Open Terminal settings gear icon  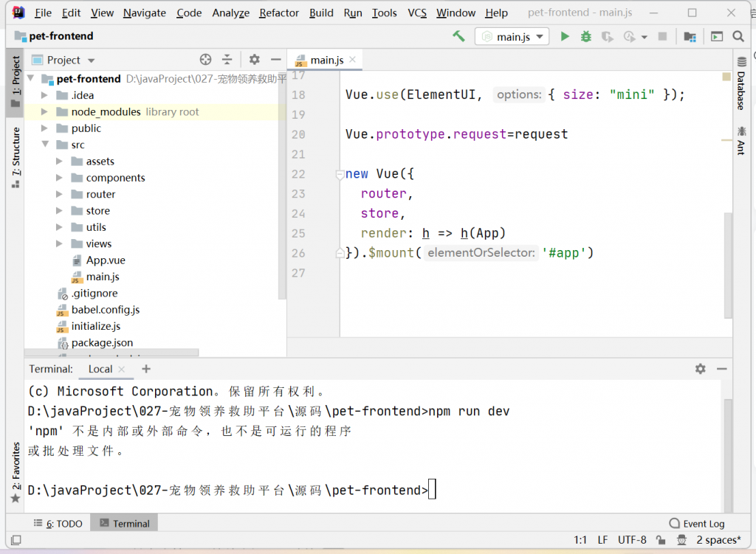click(x=700, y=369)
